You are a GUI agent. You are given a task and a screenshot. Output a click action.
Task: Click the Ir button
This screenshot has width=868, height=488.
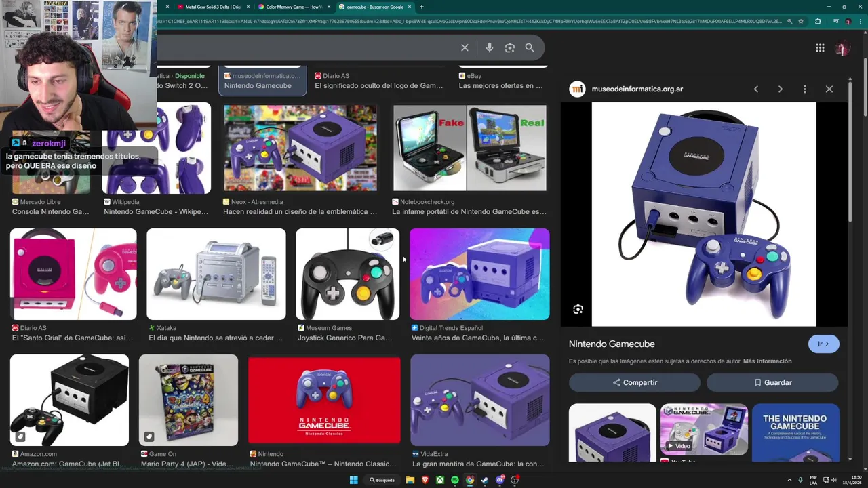tap(823, 344)
